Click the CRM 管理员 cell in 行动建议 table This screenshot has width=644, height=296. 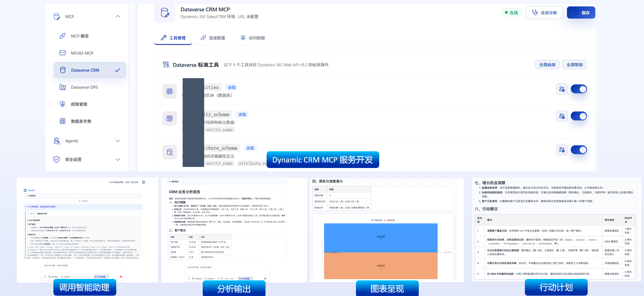[x=612, y=241]
